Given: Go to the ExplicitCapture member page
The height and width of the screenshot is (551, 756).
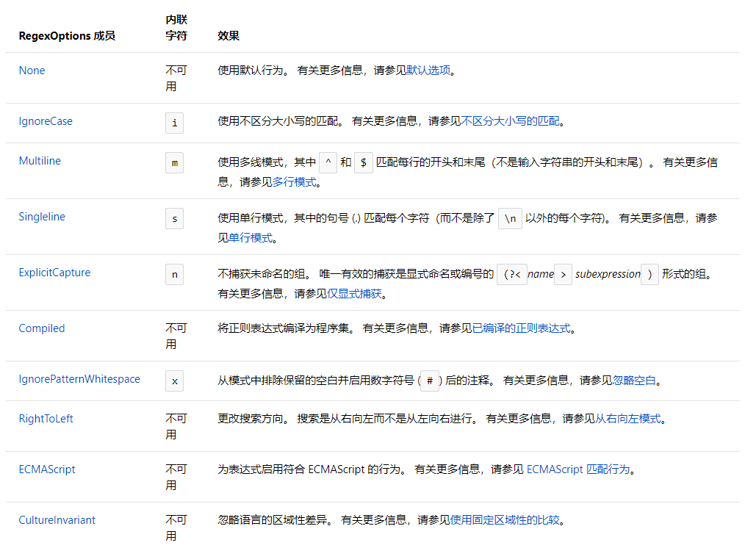Looking at the screenshot, I should [x=54, y=273].
